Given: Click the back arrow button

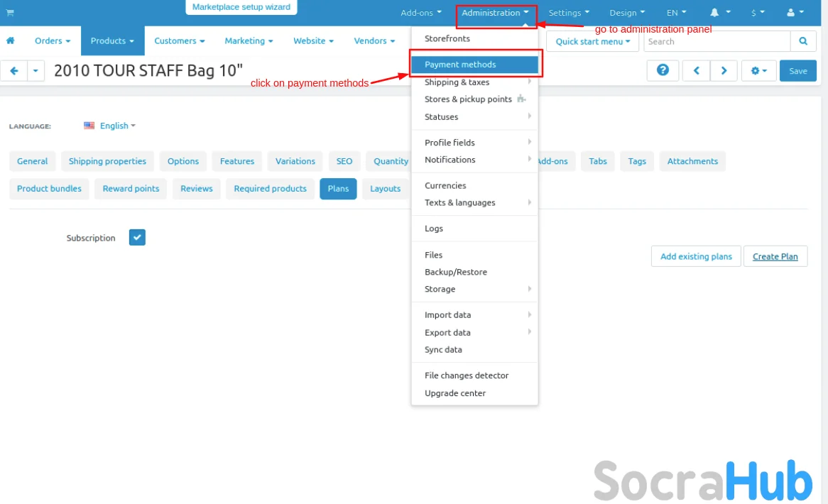Looking at the screenshot, I should [13, 71].
